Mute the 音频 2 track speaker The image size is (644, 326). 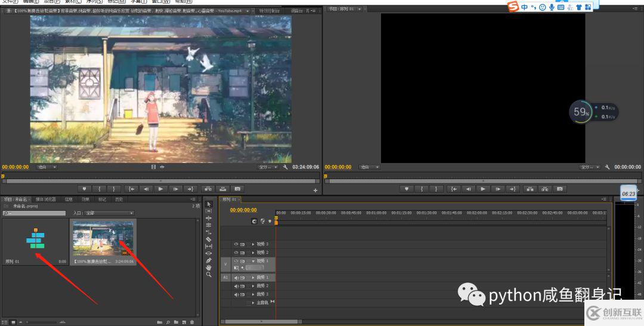(236, 286)
